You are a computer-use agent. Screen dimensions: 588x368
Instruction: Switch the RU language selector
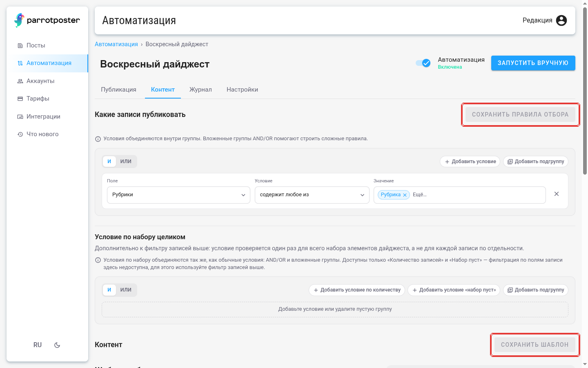tap(38, 345)
